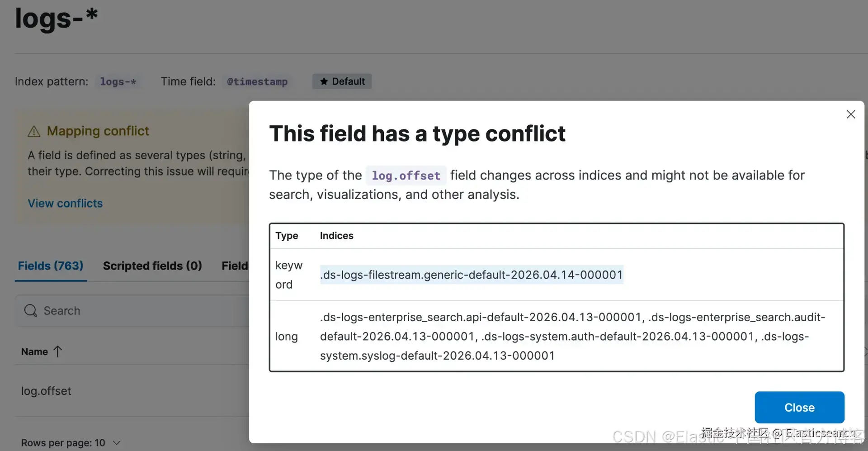Select the highlighted filestream.generic index name
868x451 pixels.
pyautogui.click(x=471, y=275)
